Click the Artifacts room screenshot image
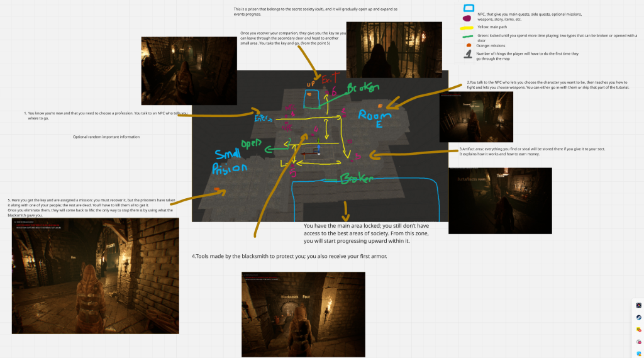The width and height of the screenshot is (644, 358). click(499, 200)
